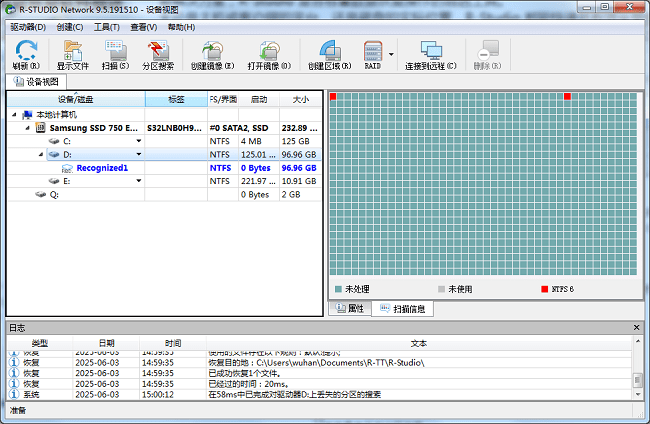Close the 日志 log panel
This screenshot has width=650, height=424.
636,327
